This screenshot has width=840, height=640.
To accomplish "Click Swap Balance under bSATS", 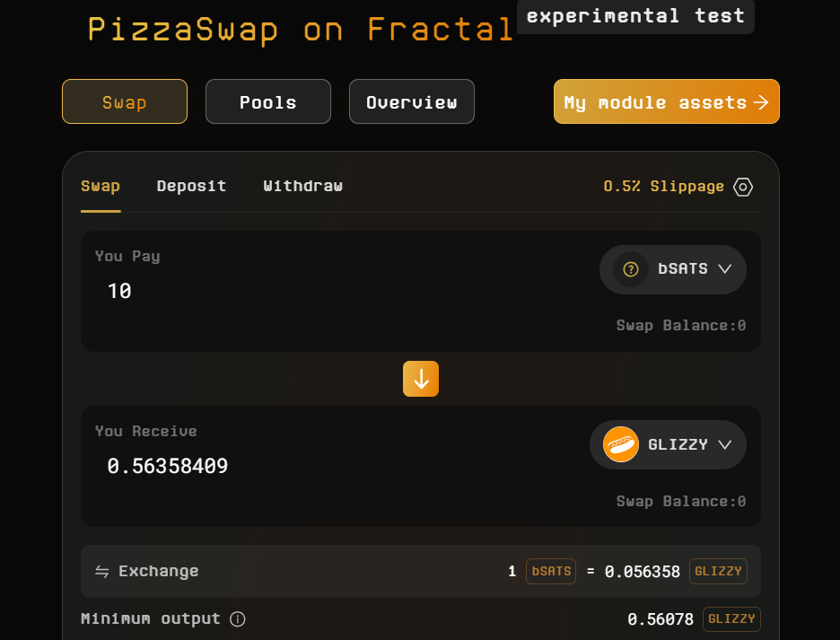I will pos(681,325).
